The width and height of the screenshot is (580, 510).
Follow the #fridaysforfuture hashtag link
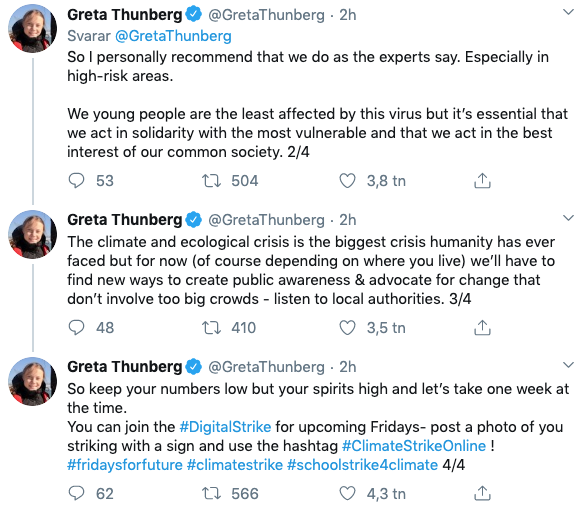125,465
